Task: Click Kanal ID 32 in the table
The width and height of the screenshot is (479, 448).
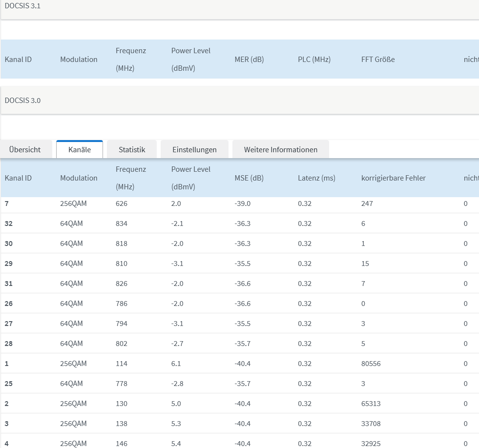Action: 8,224
